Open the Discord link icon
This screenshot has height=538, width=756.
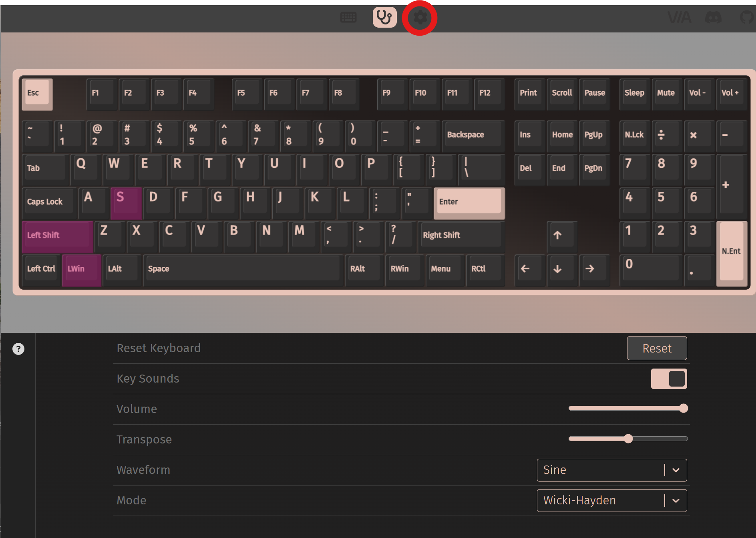713,17
